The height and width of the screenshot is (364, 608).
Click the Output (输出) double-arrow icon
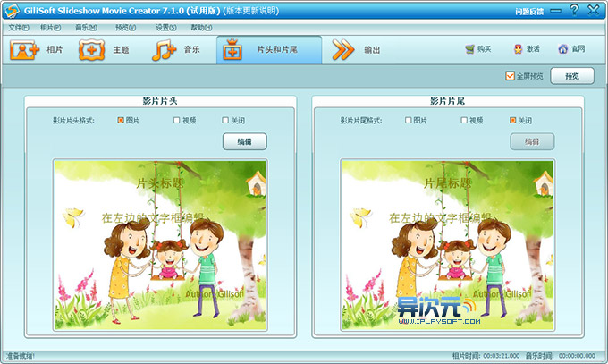[x=343, y=50]
